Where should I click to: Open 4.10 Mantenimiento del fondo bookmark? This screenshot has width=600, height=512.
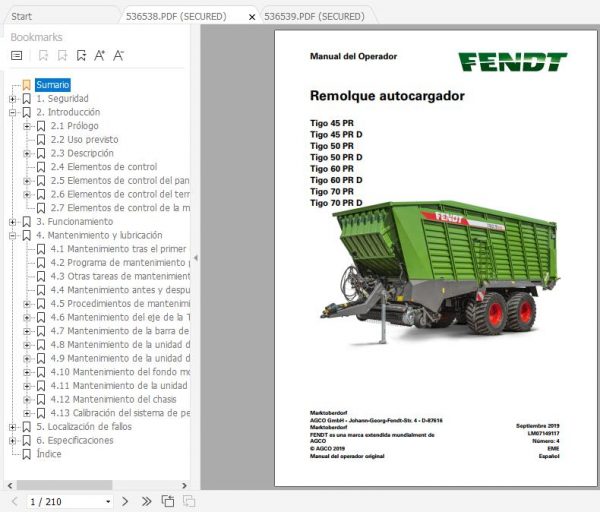[x=120, y=372]
